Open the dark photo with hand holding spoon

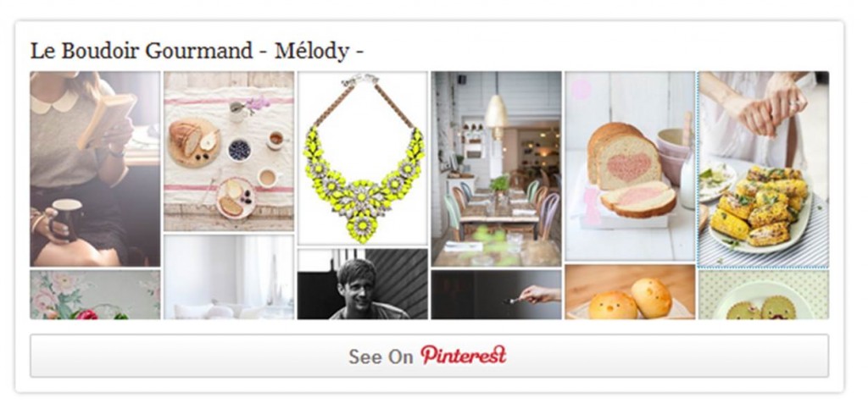[x=497, y=295]
